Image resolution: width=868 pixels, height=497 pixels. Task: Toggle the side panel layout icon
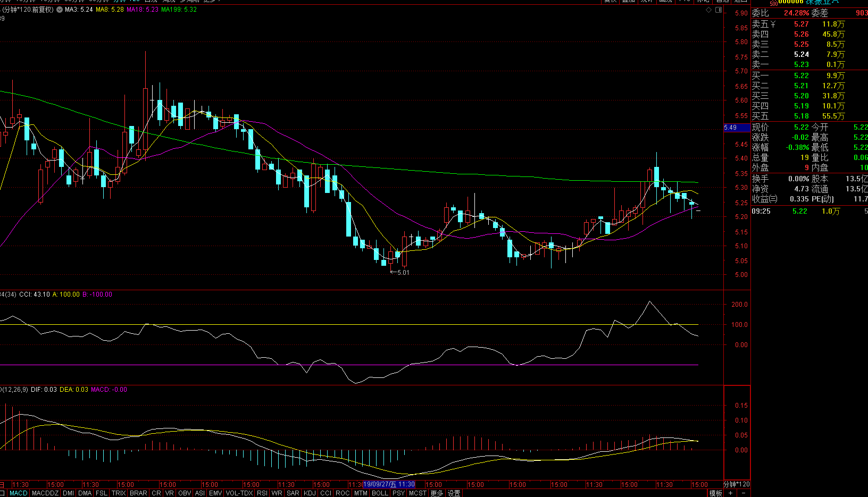pos(719,10)
